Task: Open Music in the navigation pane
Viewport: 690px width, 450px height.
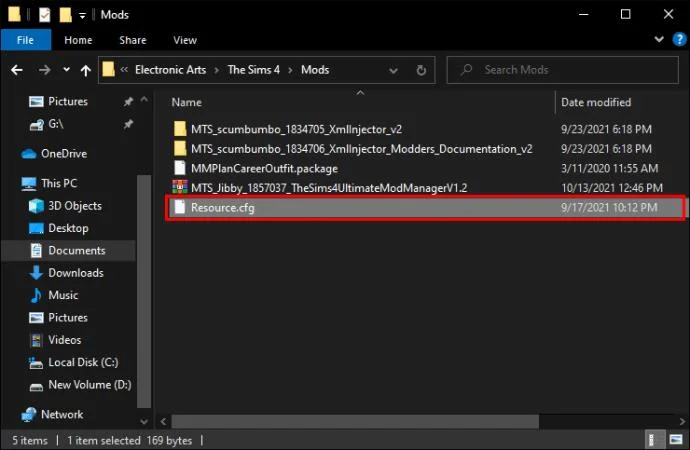Action: coord(63,295)
